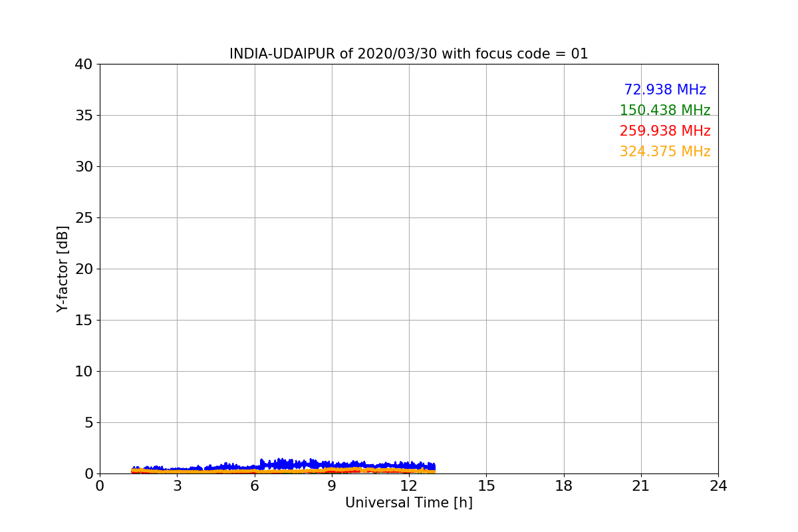Screen dimensions: 798x532
Task: Click the x-axis tick label 3
Action: 177,486
